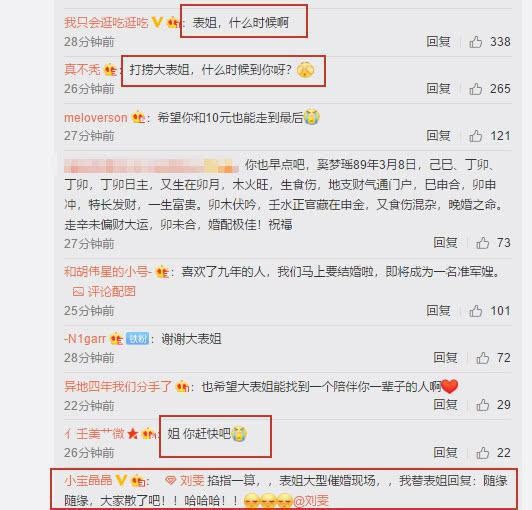Open 小宝晶晶's profile
Screen dimensions: 532x510
click(x=88, y=480)
